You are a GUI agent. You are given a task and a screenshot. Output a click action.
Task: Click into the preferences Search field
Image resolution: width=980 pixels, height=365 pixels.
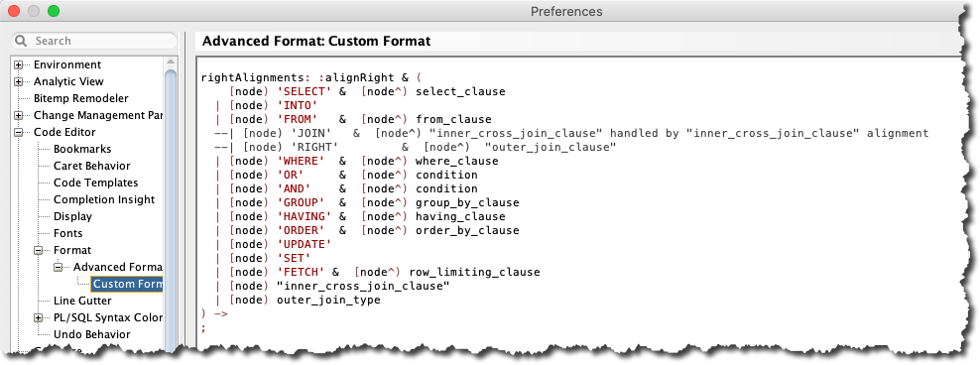[95, 41]
